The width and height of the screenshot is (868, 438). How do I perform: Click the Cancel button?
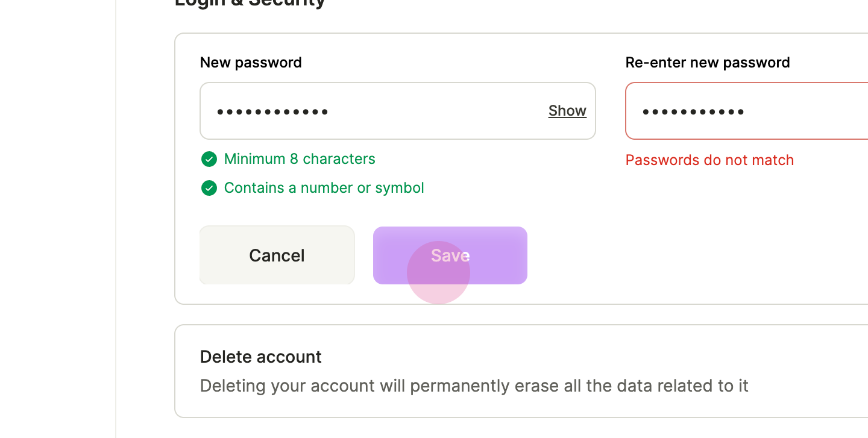277,255
